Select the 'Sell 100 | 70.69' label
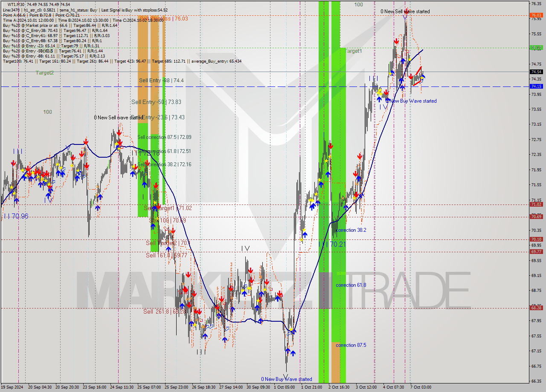The image size is (546, 392). click(x=167, y=220)
